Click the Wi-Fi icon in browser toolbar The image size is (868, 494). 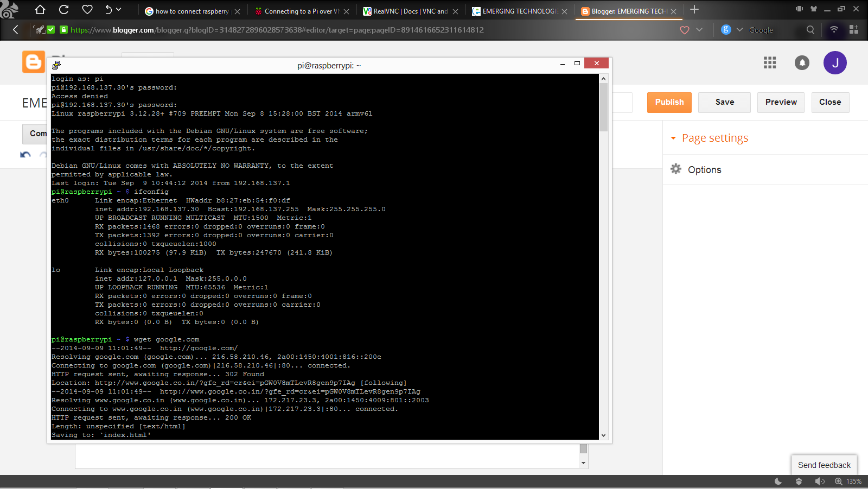coord(834,30)
